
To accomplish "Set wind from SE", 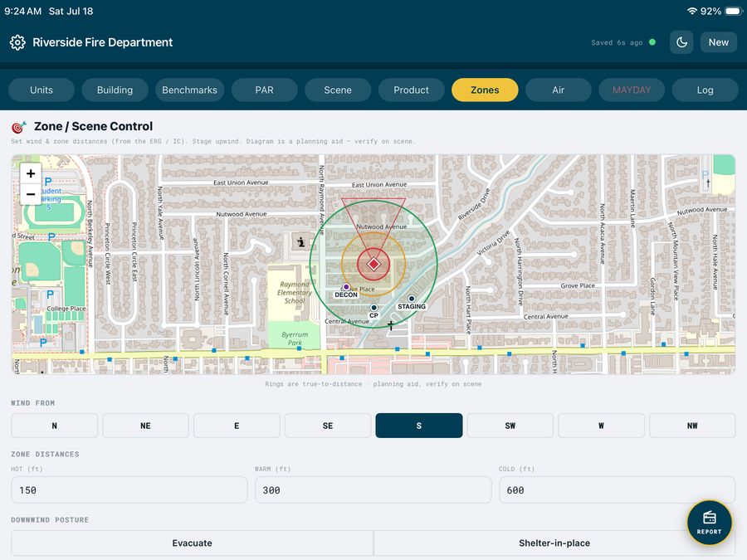I will [x=328, y=426].
